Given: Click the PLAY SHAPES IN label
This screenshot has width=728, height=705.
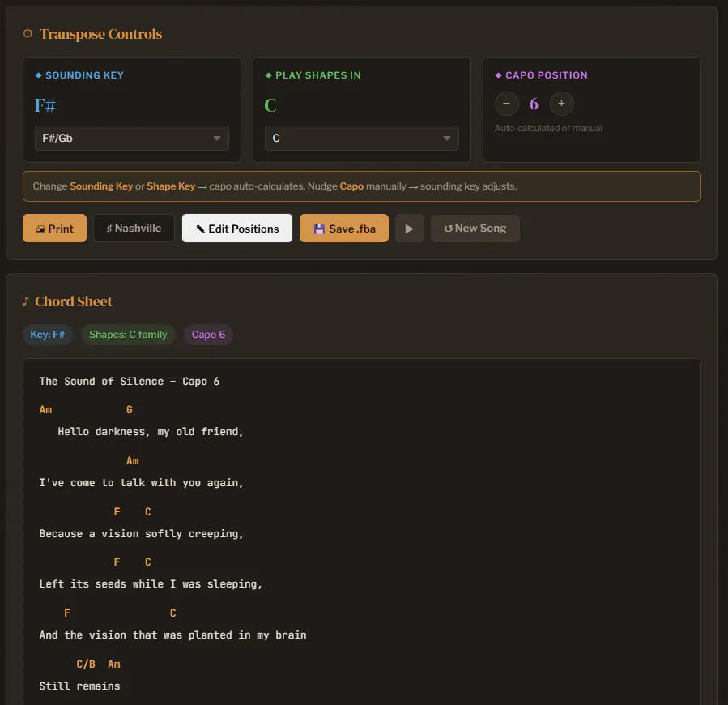Looking at the screenshot, I should [x=318, y=75].
